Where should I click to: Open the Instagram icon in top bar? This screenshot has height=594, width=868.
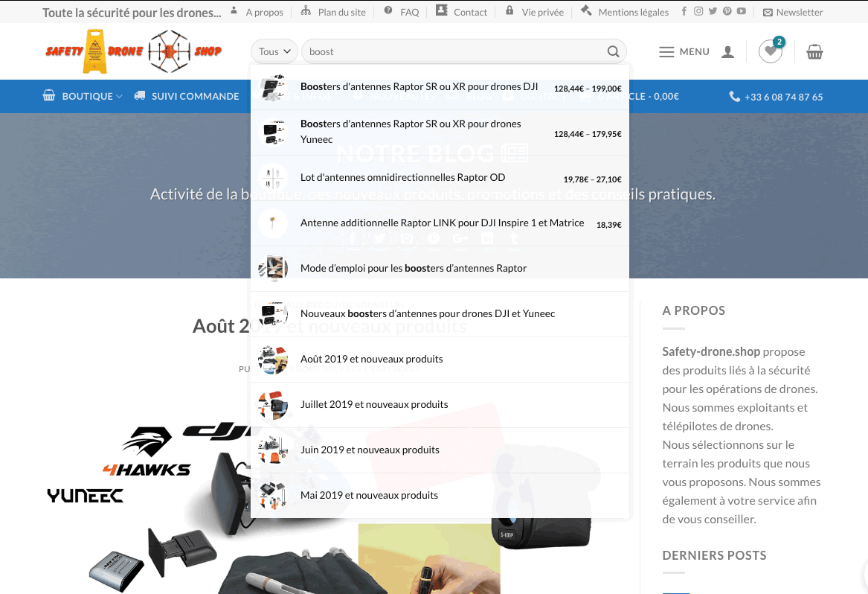[698, 11]
